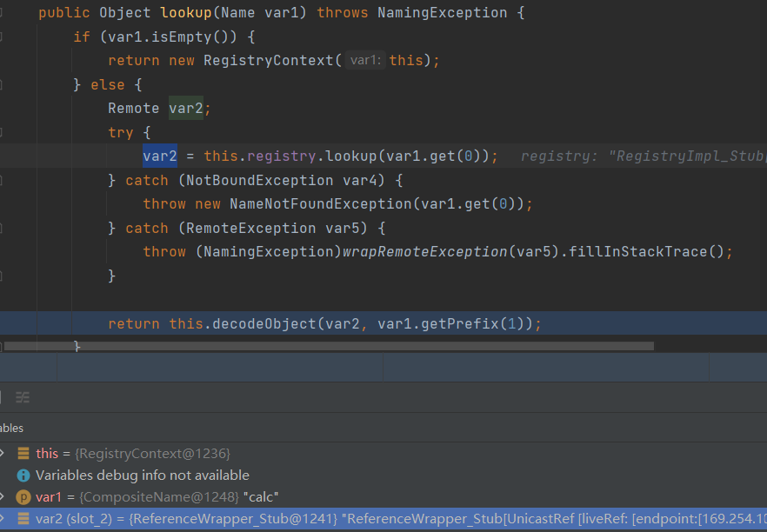Collapse the 'if (var1.isEmpty())' fold marker
Viewport: 767px width, 532px height.
2,37
